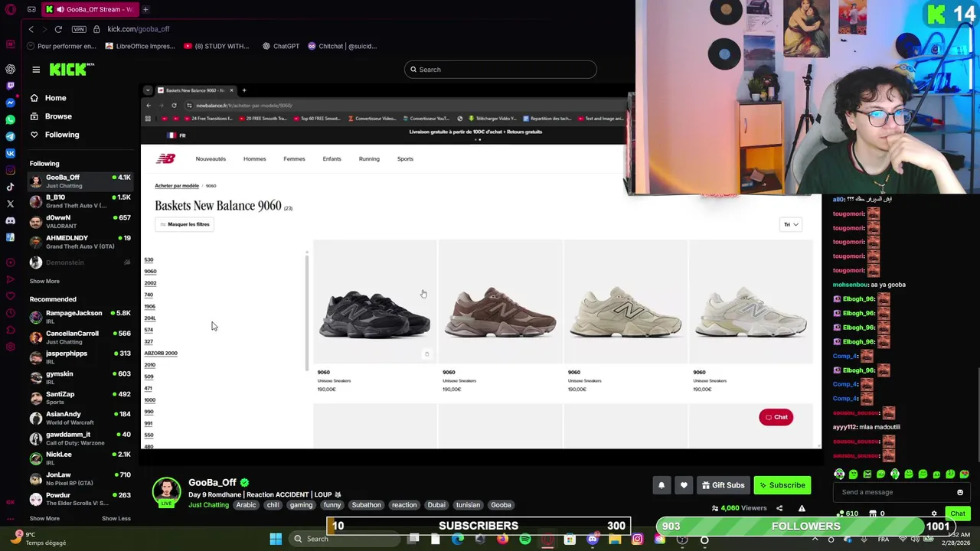Go back in Opera browser

(31, 29)
